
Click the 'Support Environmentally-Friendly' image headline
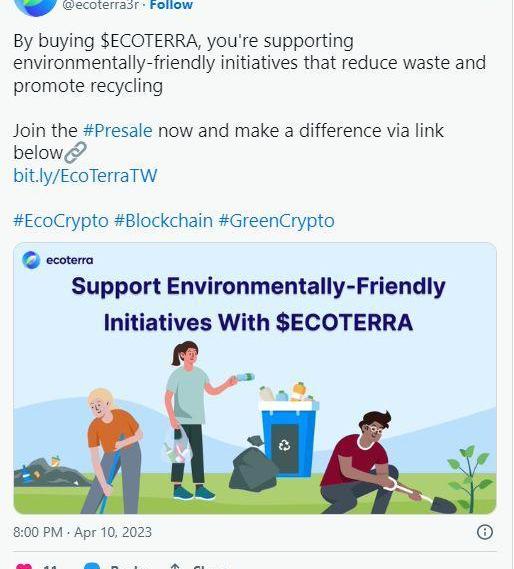click(258, 286)
